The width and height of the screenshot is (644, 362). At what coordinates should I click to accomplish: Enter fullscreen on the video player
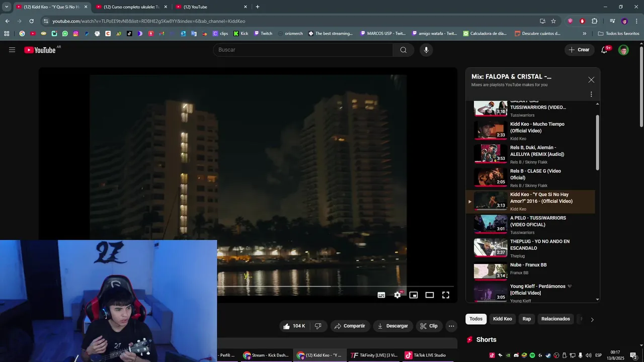coord(446,295)
